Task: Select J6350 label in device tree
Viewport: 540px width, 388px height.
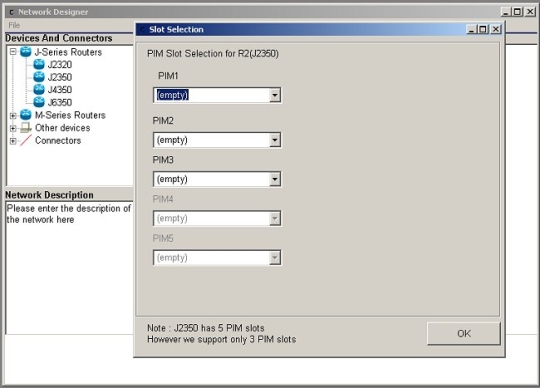Action: (60, 103)
